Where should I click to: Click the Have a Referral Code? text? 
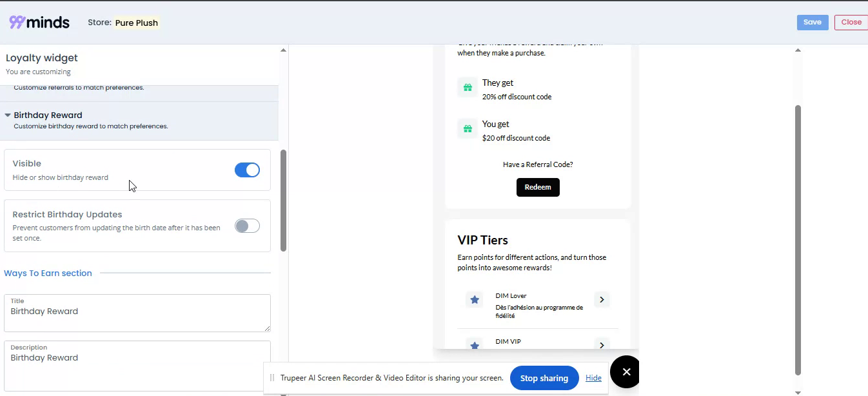[x=538, y=164]
